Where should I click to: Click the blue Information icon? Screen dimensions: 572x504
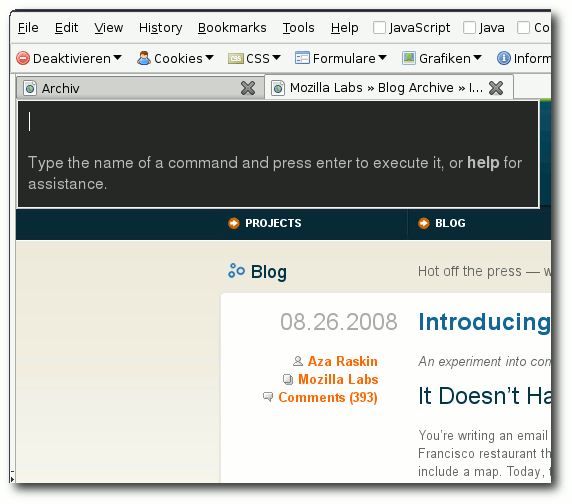point(504,58)
